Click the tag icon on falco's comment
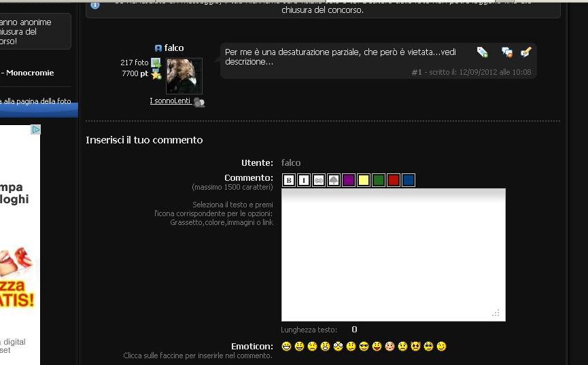588x365 pixels. [482, 52]
